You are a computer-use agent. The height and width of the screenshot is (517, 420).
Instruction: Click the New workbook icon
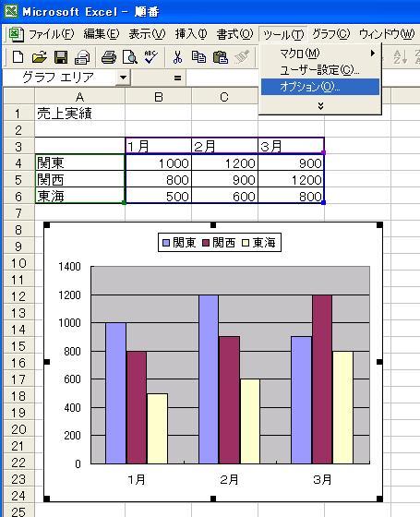coord(18,57)
